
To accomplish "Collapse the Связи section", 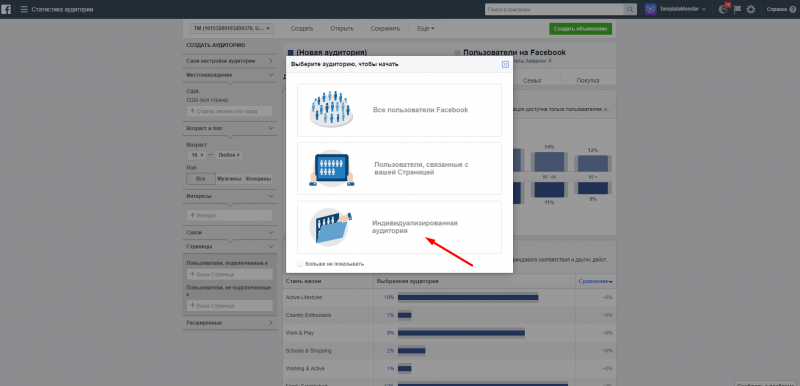I will 230,233.
